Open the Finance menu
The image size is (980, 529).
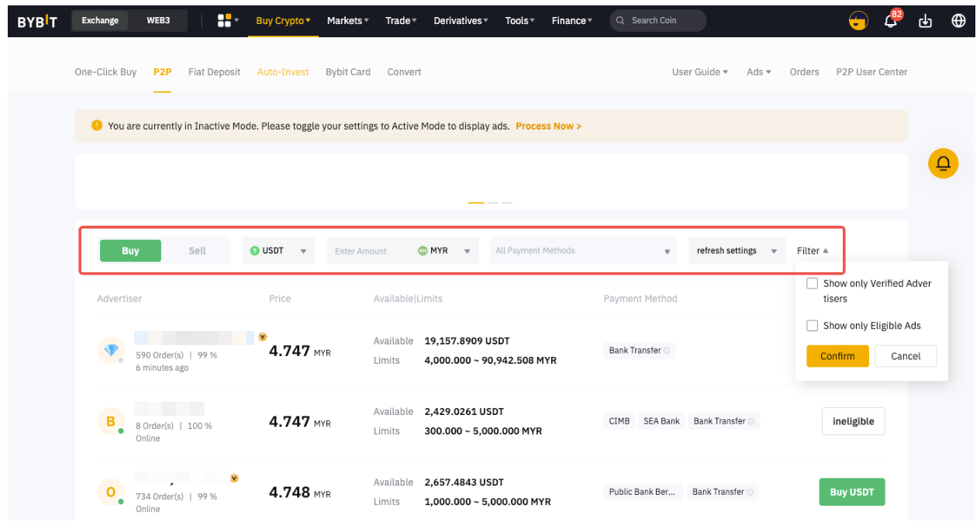(572, 21)
